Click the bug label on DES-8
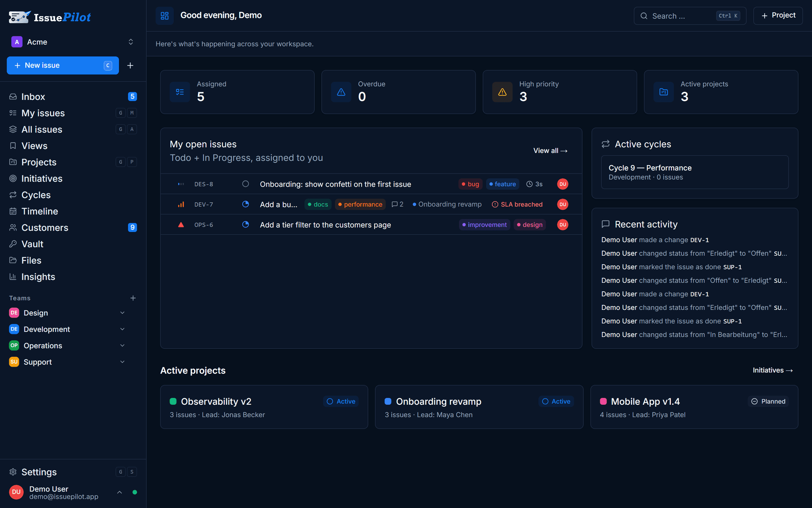Image resolution: width=812 pixels, height=508 pixels. point(470,184)
